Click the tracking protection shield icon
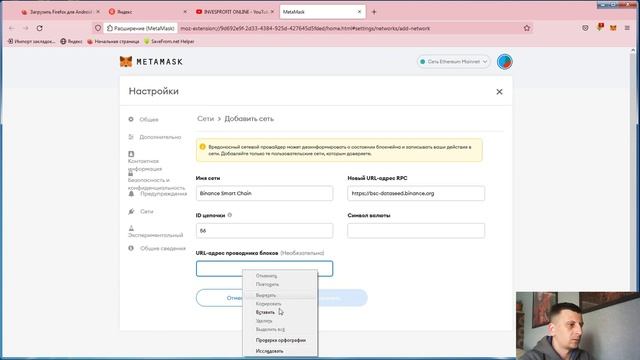The image size is (640, 360). click(98, 28)
